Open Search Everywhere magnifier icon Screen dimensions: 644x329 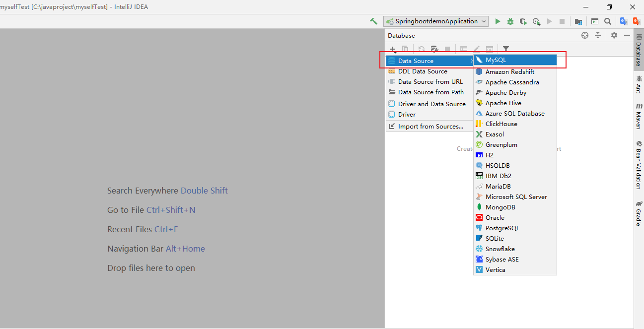pos(607,21)
